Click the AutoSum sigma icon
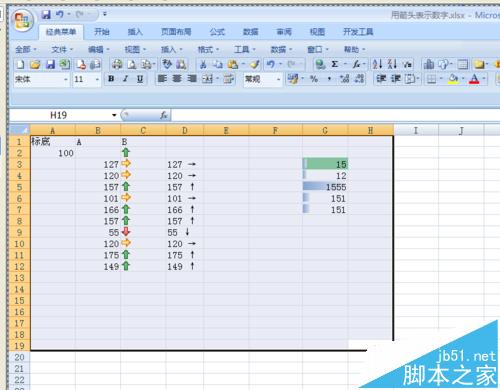The height and width of the screenshot is (390, 500). coord(335,64)
